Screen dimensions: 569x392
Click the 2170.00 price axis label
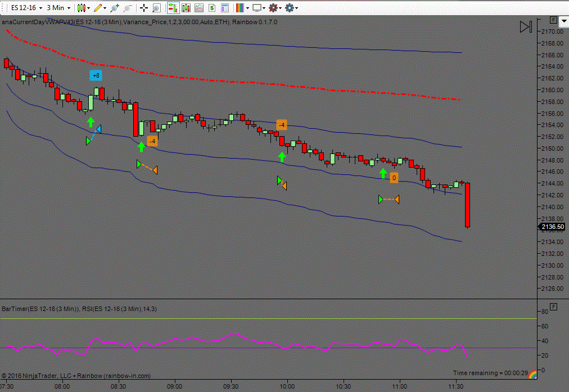tap(552, 31)
